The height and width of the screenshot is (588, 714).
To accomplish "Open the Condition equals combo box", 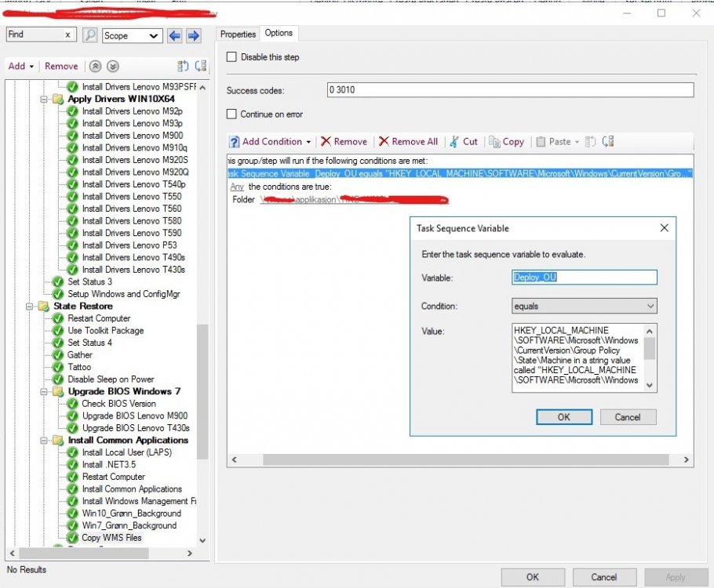I will [x=584, y=307].
